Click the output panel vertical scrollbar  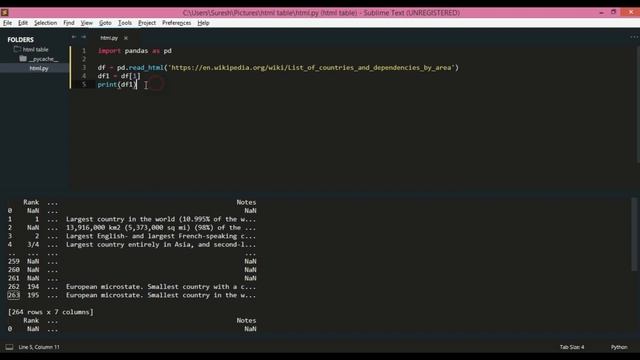[634, 234]
